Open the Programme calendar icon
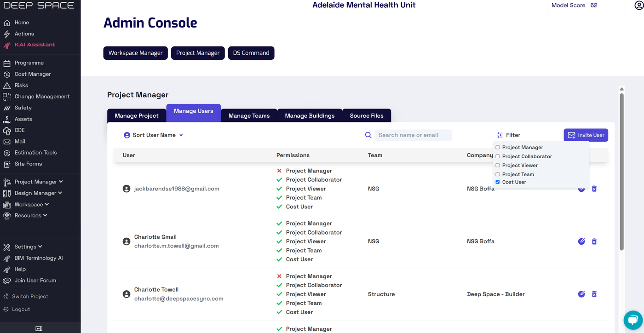Screen dimensions: 644x333 click(7, 63)
